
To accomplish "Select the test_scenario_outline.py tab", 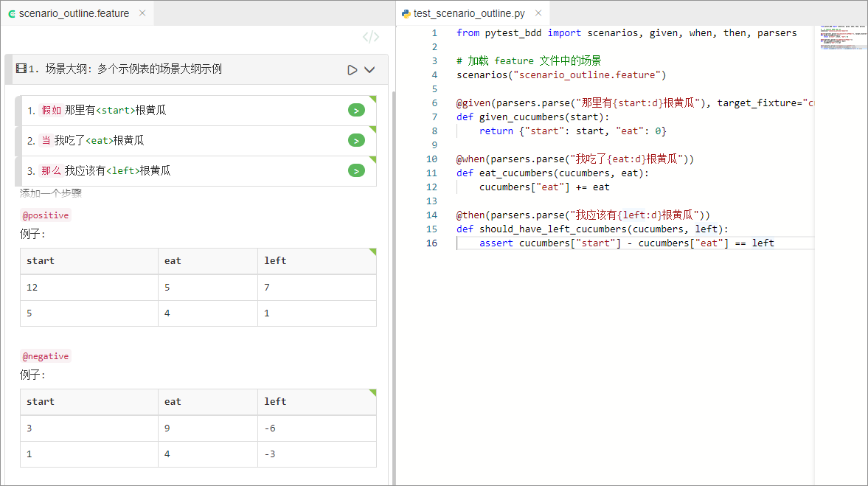I will [468, 13].
